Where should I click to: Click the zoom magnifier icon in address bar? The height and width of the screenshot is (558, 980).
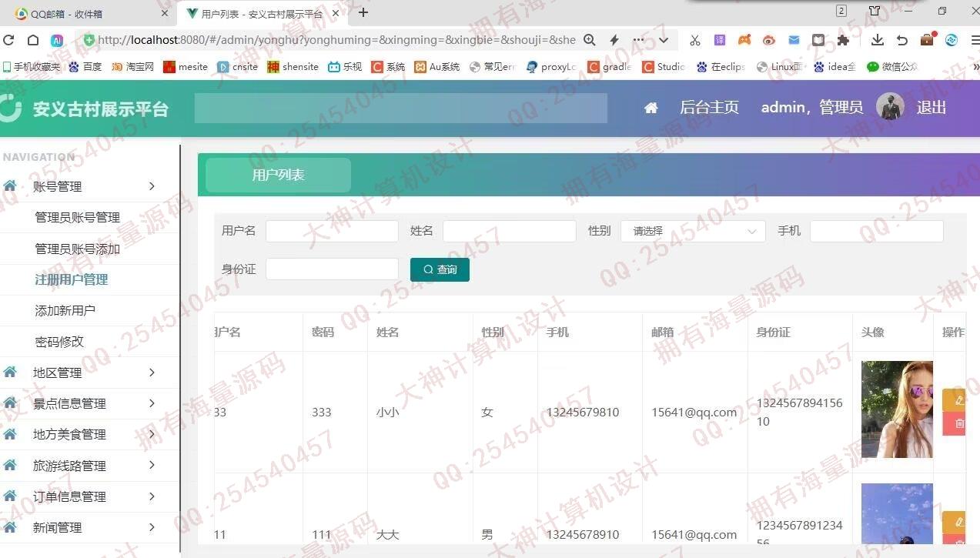pyautogui.click(x=590, y=40)
